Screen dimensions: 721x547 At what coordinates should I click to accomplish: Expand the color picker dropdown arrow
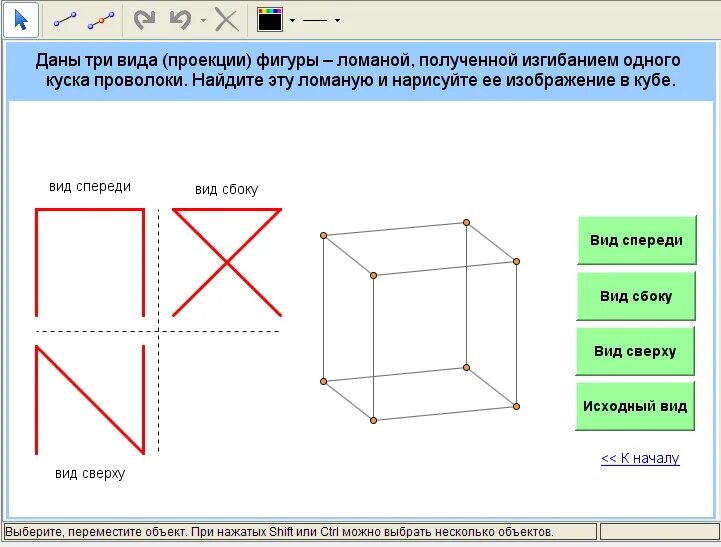[292, 20]
